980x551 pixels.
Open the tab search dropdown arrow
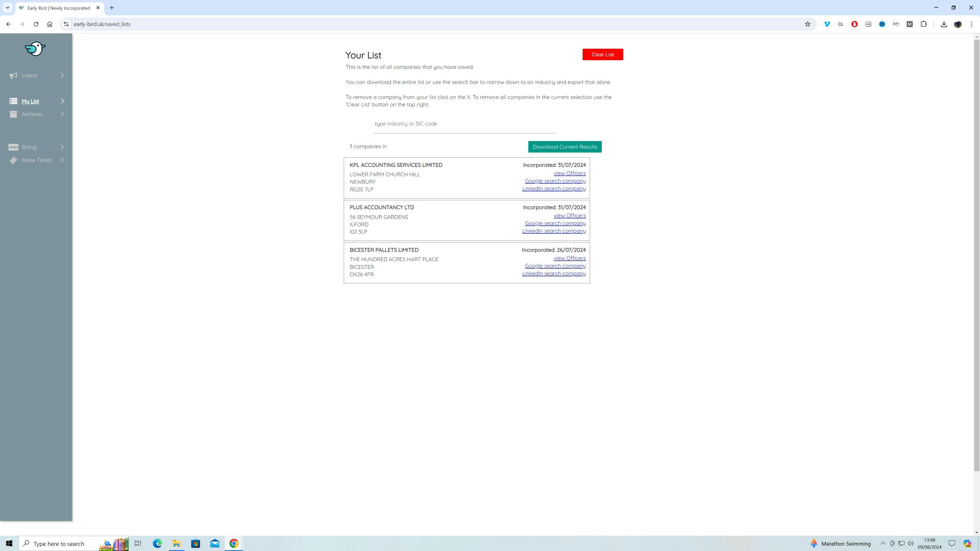point(7,8)
